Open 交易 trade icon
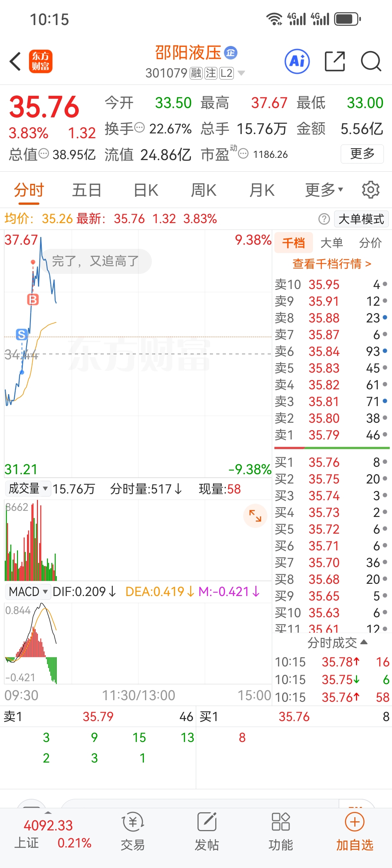The width and height of the screenshot is (392, 868). 133,831
